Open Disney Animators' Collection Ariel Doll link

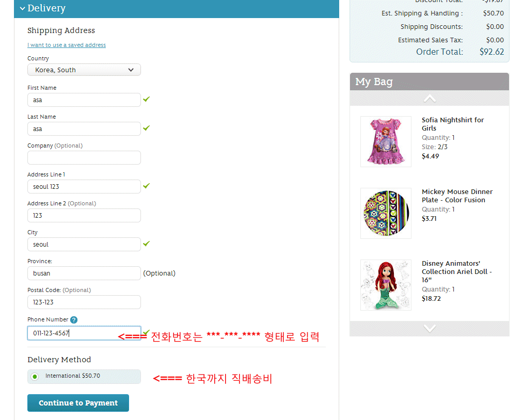(456, 271)
